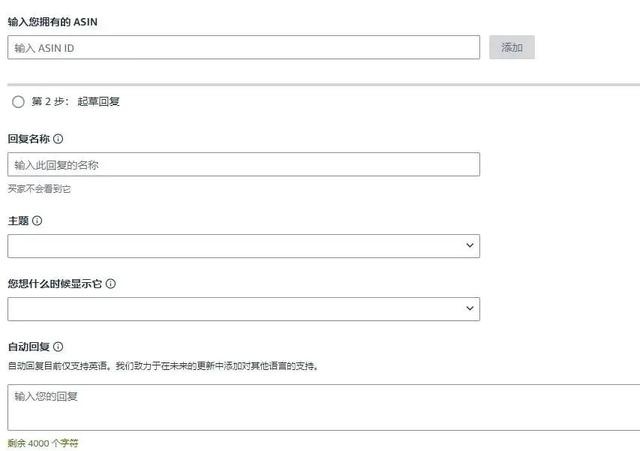Click the 输入此回复的名称 text field
The width and height of the screenshot is (640, 451).
(x=243, y=164)
